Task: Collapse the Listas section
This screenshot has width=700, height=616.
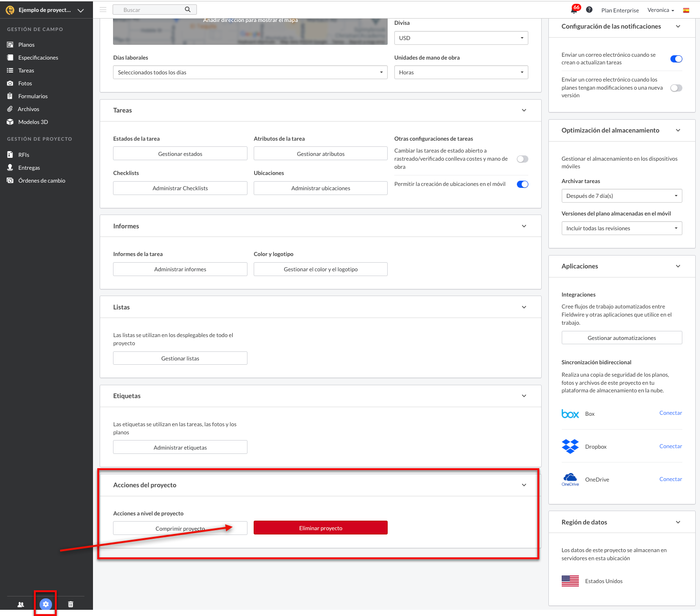Action: pos(524,307)
